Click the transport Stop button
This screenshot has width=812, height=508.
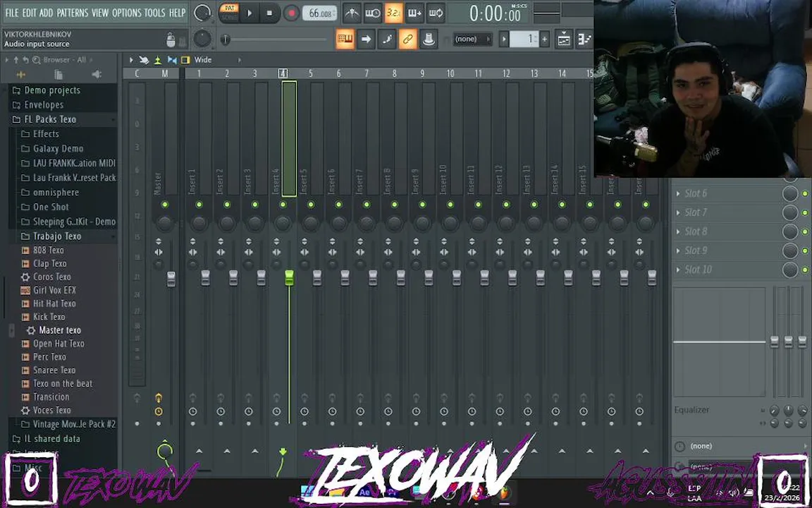coord(269,13)
